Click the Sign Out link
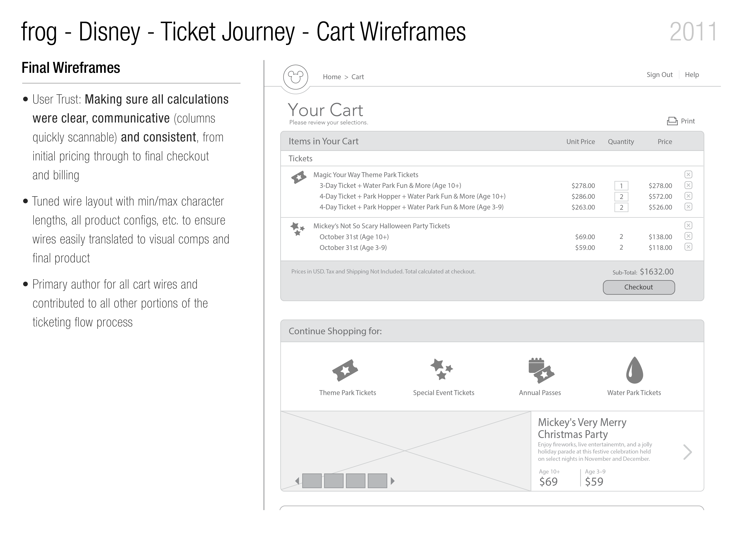746x560 pixels. coord(659,75)
